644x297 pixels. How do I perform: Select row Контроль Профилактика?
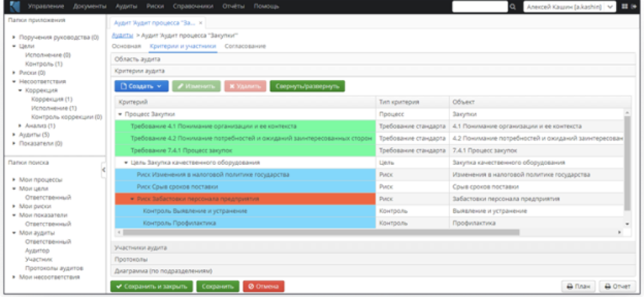[x=370, y=223]
